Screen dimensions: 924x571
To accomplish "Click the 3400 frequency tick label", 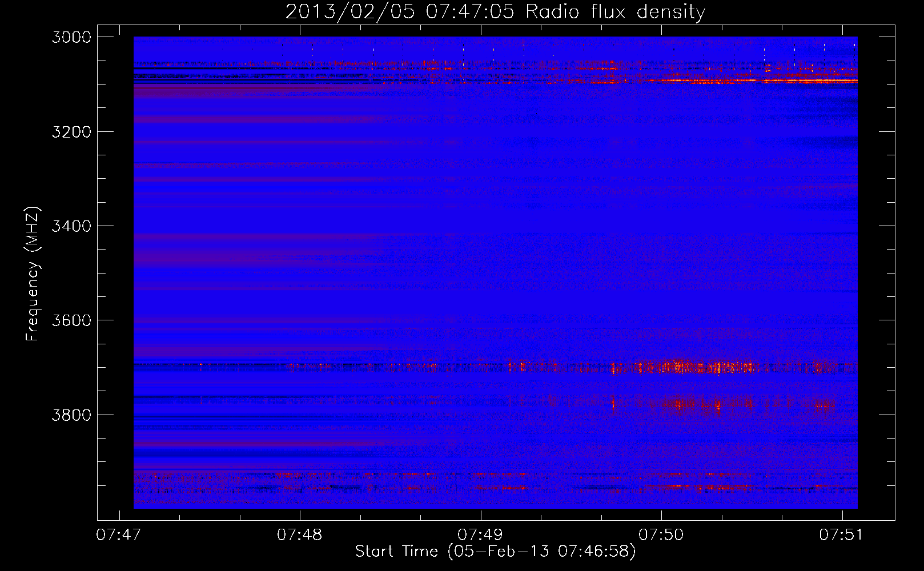I will tap(71, 226).
